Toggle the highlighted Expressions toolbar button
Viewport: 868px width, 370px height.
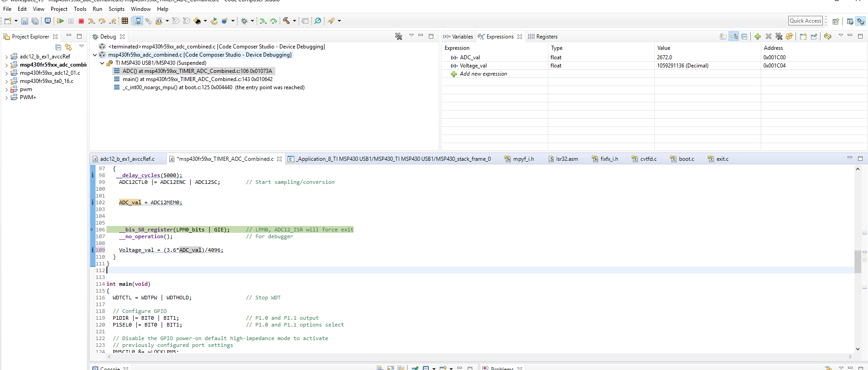coord(734,37)
